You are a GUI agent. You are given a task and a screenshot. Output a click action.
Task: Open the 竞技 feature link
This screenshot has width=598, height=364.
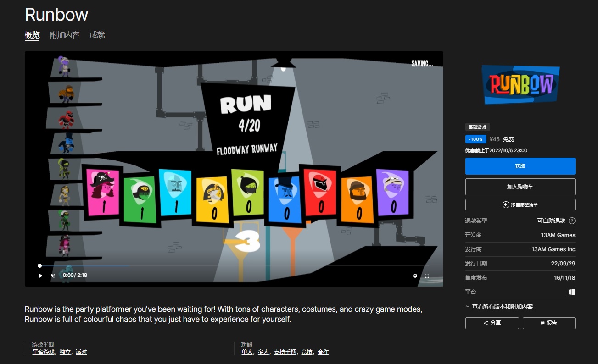[307, 352]
